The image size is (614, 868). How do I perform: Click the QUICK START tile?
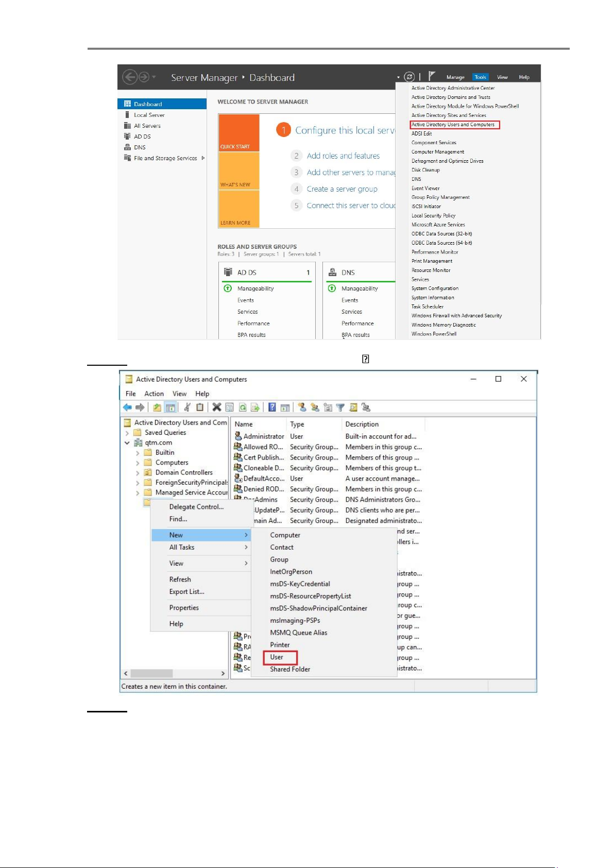pyautogui.click(x=239, y=133)
